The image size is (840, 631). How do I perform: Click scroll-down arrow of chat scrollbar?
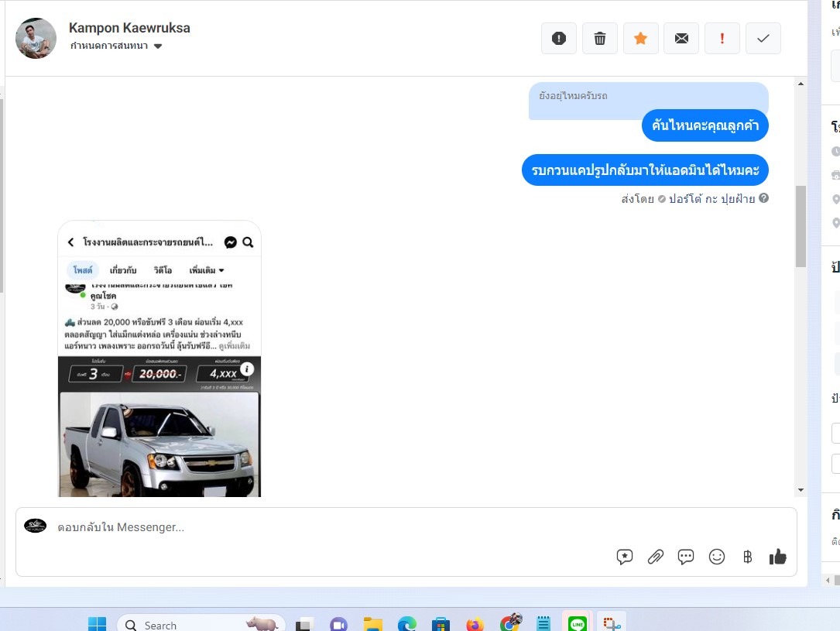801,490
